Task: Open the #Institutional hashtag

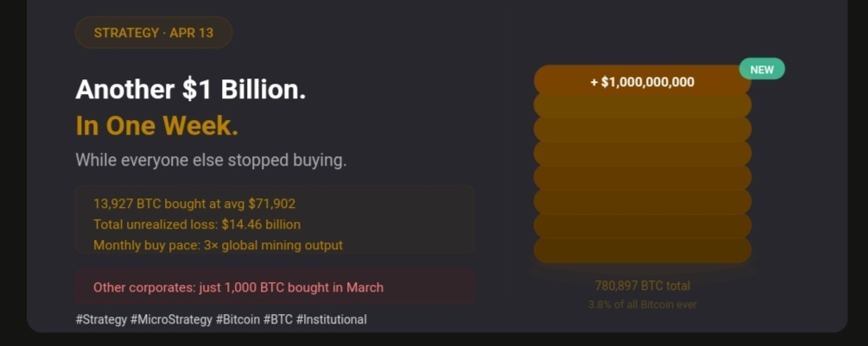Action: (x=331, y=319)
